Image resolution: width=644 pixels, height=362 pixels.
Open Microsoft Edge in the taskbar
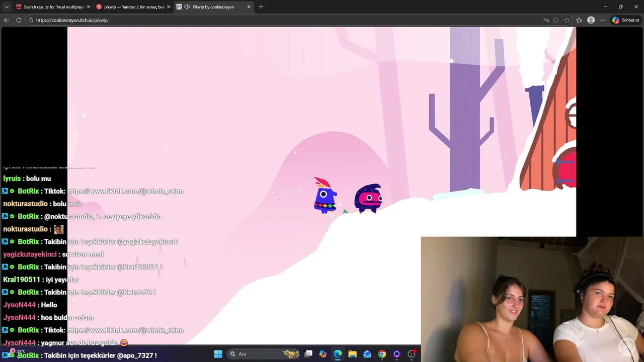click(338, 354)
